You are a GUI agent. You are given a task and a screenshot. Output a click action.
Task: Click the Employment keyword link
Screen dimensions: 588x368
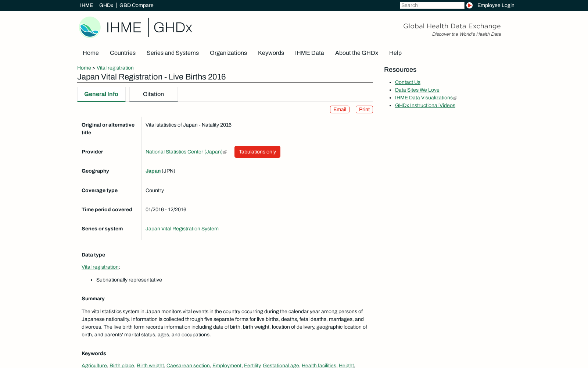227,365
